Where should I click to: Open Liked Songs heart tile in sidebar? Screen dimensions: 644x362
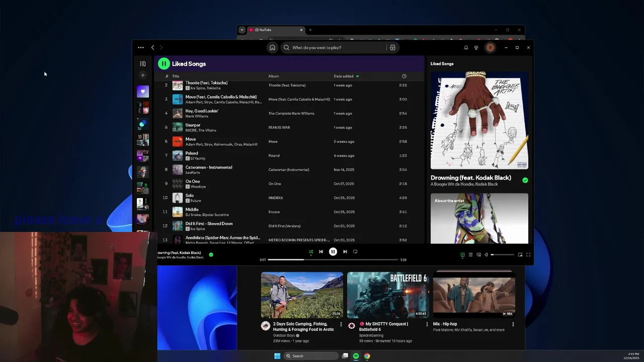(x=143, y=92)
